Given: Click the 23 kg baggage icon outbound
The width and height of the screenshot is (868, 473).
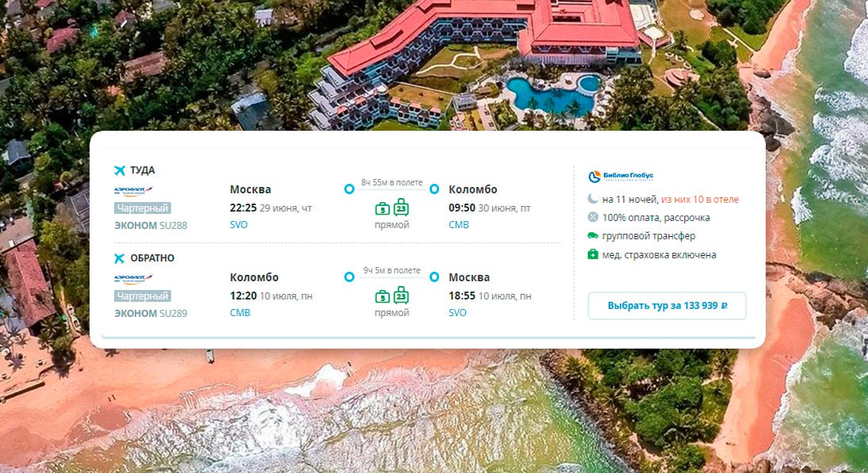Looking at the screenshot, I should click(x=401, y=207).
